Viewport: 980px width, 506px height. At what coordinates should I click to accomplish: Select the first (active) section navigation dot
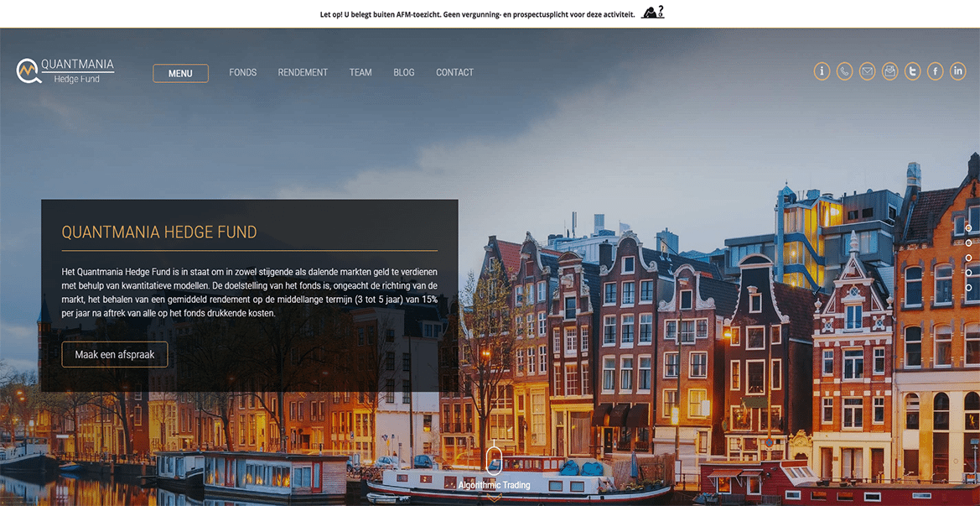[968, 228]
